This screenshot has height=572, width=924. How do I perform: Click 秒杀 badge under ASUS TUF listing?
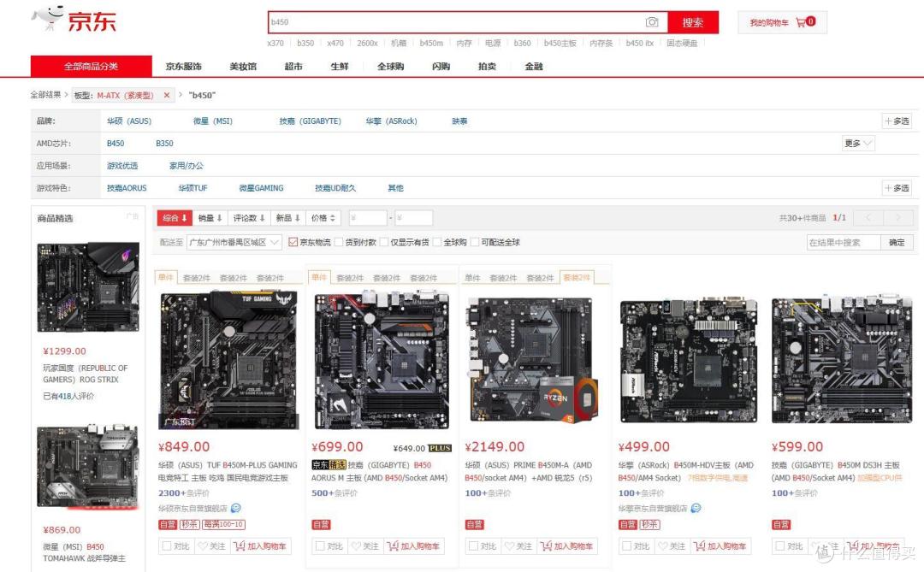tap(189, 524)
